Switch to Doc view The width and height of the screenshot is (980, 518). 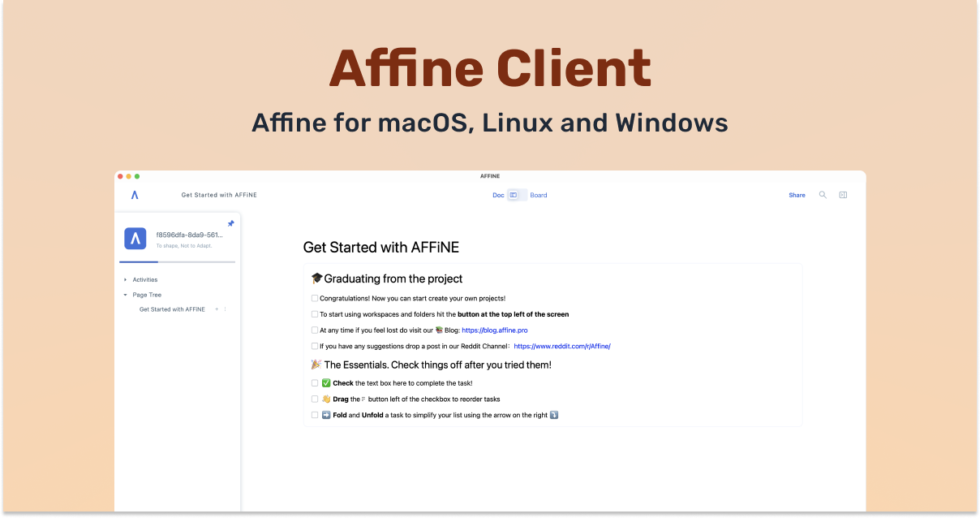(498, 195)
